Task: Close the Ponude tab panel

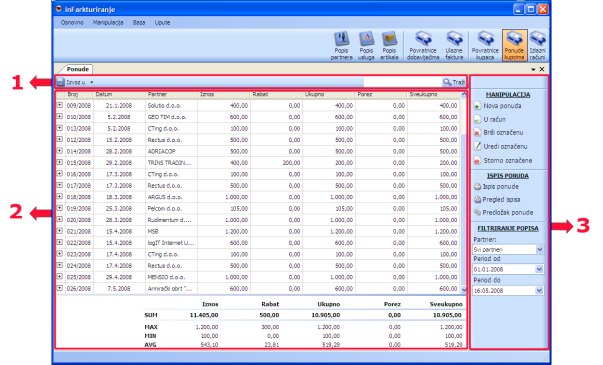Action: pyautogui.click(x=542, y=69)
